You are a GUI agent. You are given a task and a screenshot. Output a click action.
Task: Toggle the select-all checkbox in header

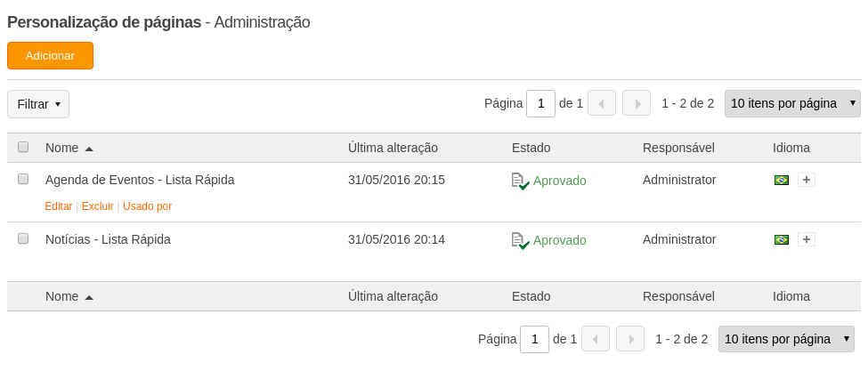[23, 147]
